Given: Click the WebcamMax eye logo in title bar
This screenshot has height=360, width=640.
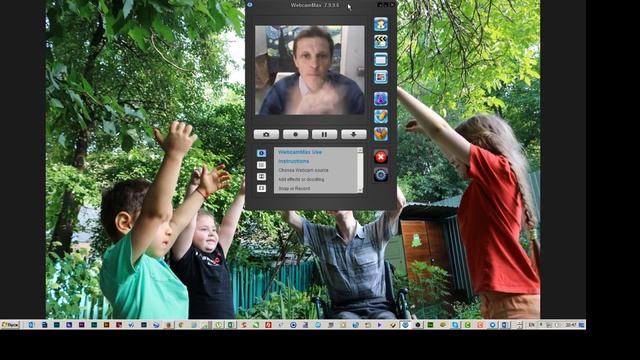Looking at the screenshot, I should 250,5.
